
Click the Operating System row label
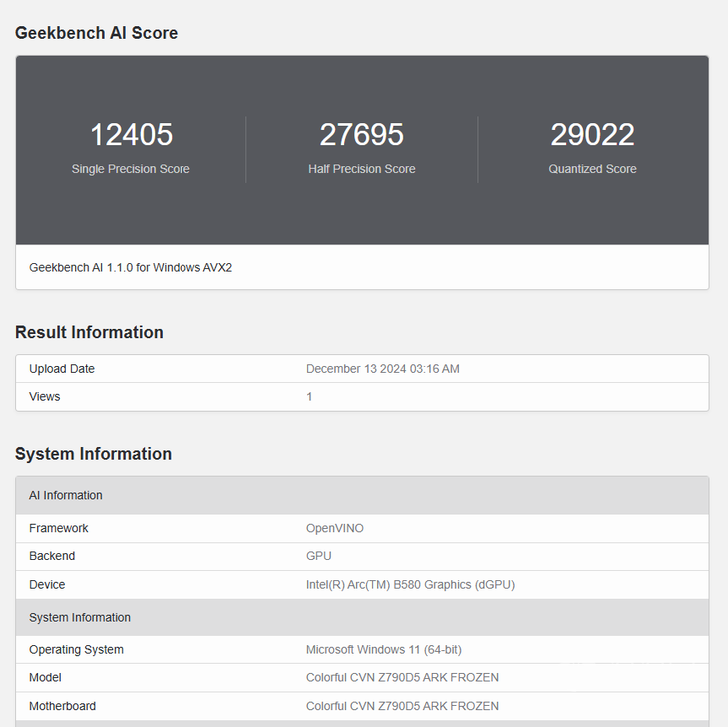click(x=76, y=650)
